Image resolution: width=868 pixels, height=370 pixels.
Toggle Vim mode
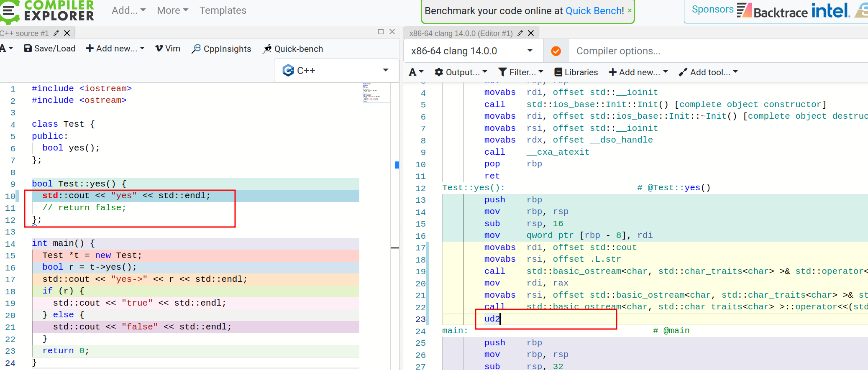pyautogui.click(x=168, y=48)
